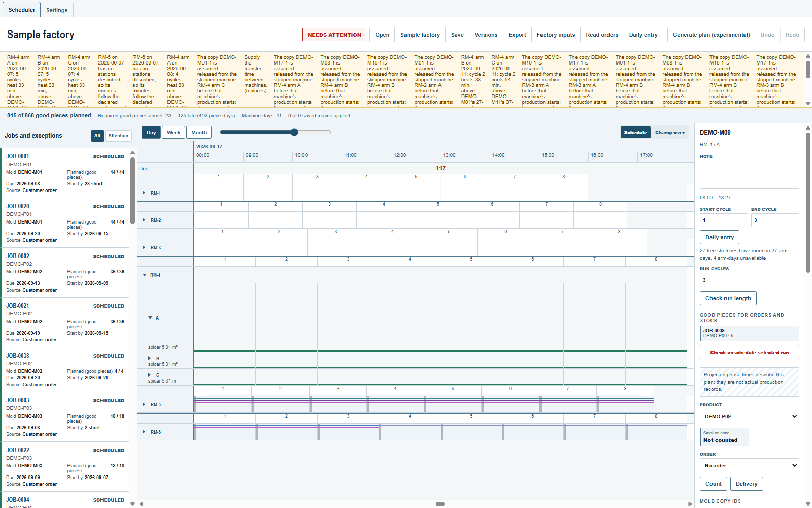Show only Attention jobs
Image resolution: width=812 pixels, height=508 pixels.
[118, 136]
